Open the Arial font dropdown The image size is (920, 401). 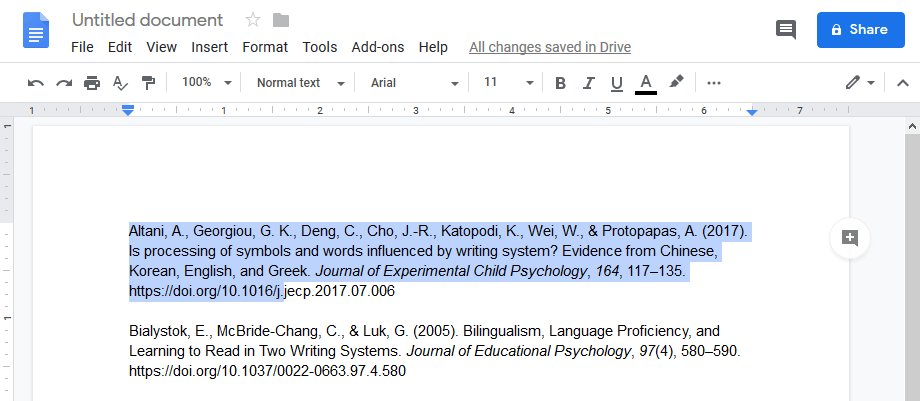pyautogui.click(x=414, y=83)
